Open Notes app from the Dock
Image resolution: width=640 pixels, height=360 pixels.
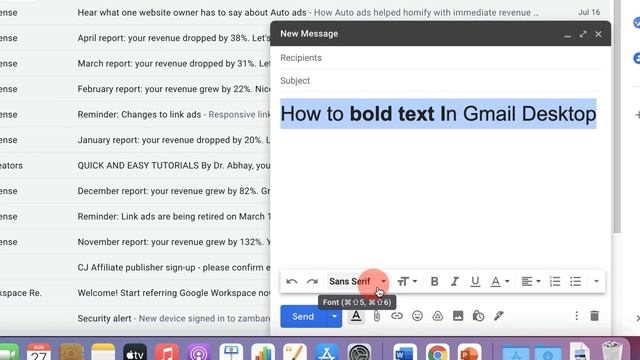coord(103,352)
